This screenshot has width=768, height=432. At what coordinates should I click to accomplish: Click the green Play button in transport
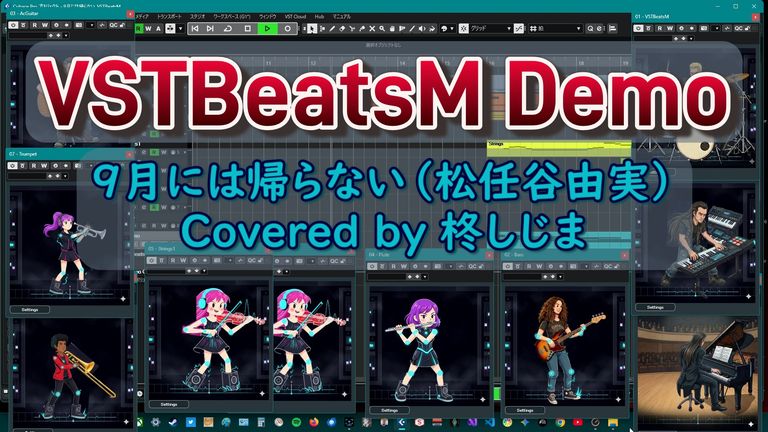point(268,29)
